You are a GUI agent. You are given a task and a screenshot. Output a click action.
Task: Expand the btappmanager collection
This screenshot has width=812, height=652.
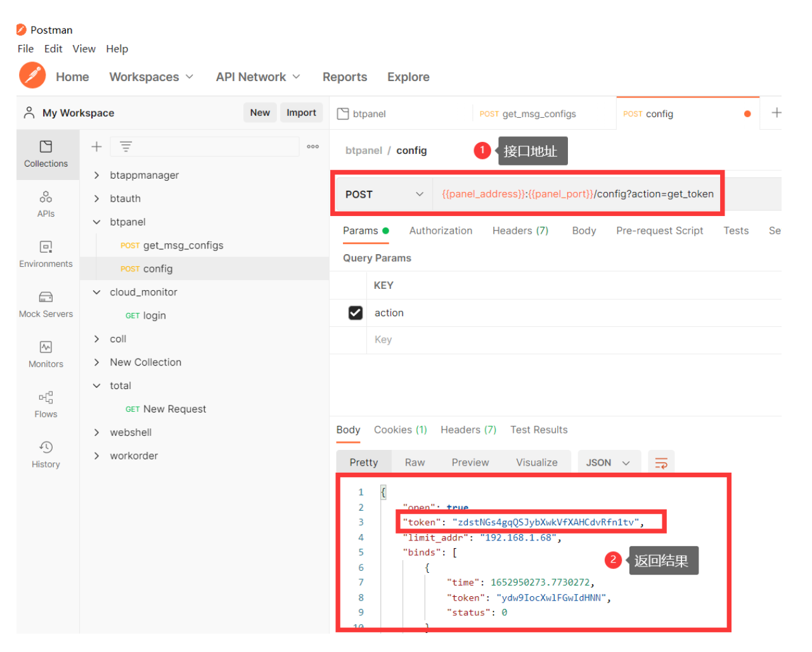[97, 176]
